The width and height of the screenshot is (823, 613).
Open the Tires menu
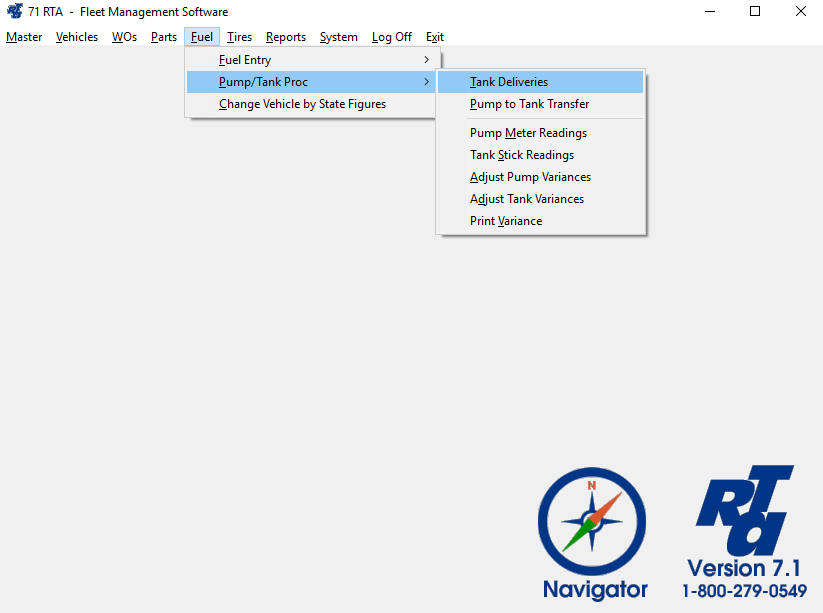(x=239, y=37)
